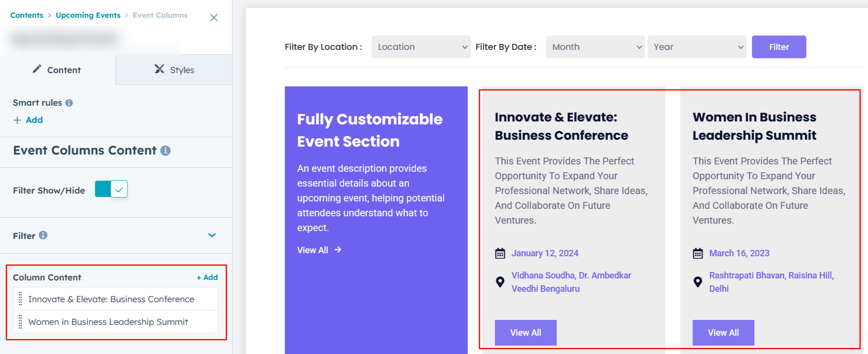This screenshot has height=354, width=868.
Task: Add a new Column Content item
Action: tap(207, 277)
